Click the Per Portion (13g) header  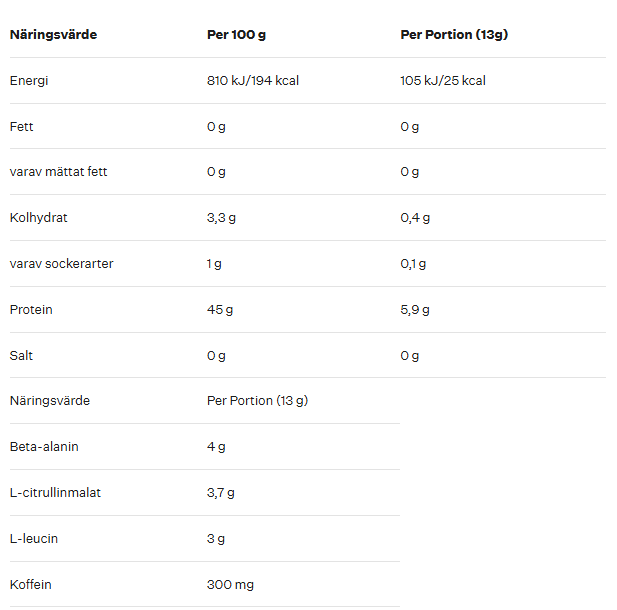(454, 35)
